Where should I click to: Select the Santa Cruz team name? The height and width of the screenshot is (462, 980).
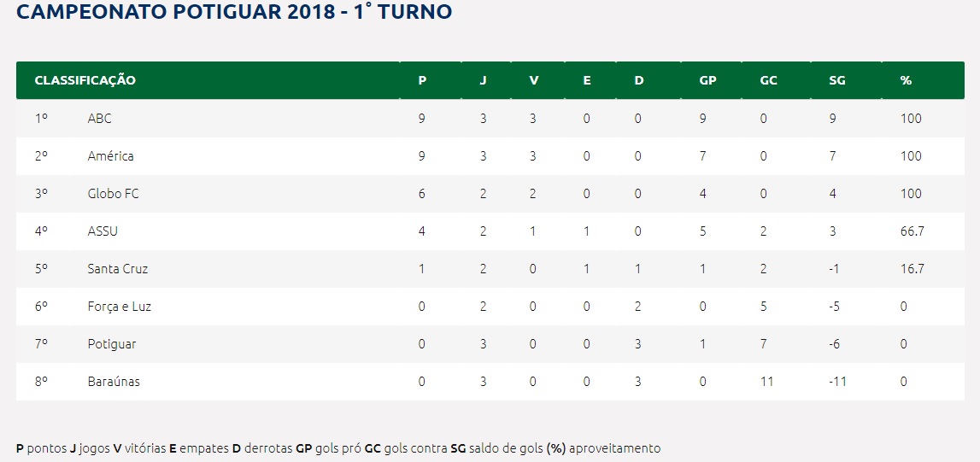[118, 268]
